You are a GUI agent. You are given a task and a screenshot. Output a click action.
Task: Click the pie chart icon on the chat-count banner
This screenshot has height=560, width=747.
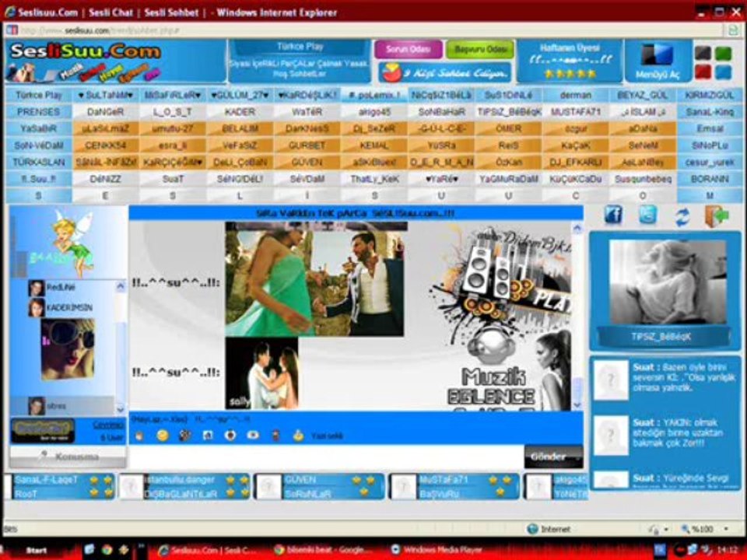click(391, 72)
